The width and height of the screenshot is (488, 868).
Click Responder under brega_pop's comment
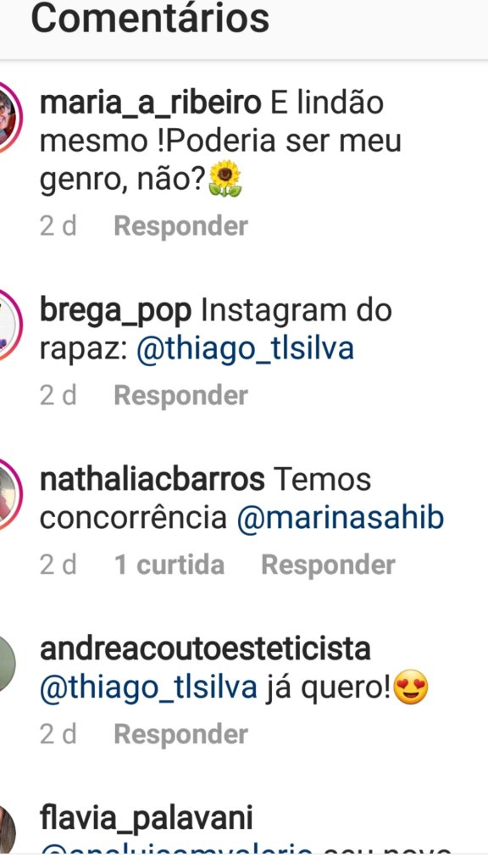181,396
